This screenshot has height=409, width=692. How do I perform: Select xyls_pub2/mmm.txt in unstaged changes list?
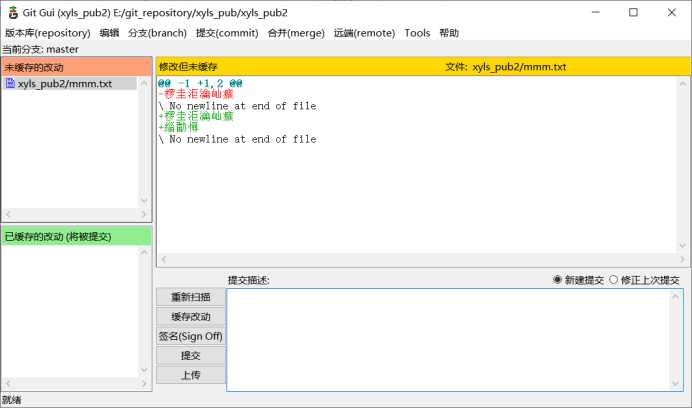click(71, 83)
